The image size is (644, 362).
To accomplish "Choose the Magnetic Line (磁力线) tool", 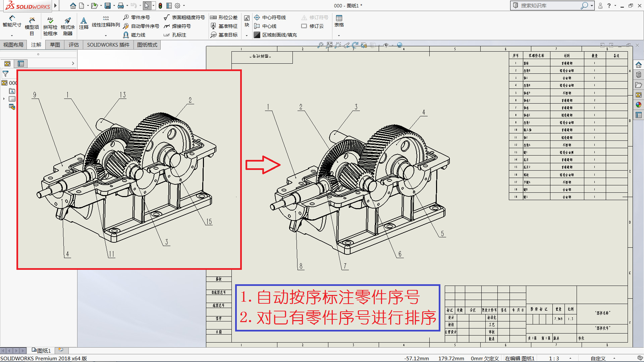I will pos(134,35).
